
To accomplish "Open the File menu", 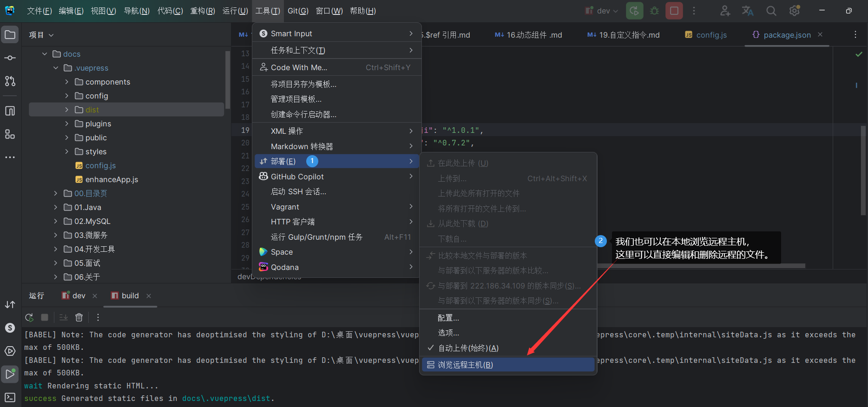I will 39,11.
